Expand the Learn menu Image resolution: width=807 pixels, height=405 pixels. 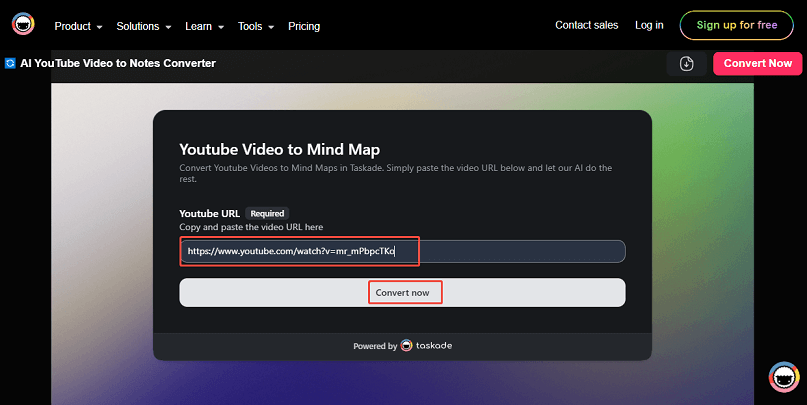[x=204, y=26]
